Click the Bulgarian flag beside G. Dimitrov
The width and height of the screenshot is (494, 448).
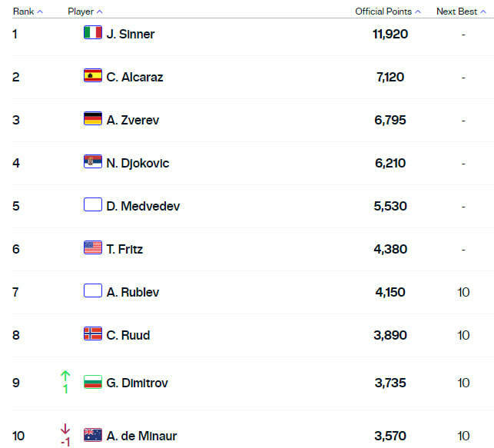[92, 382]
